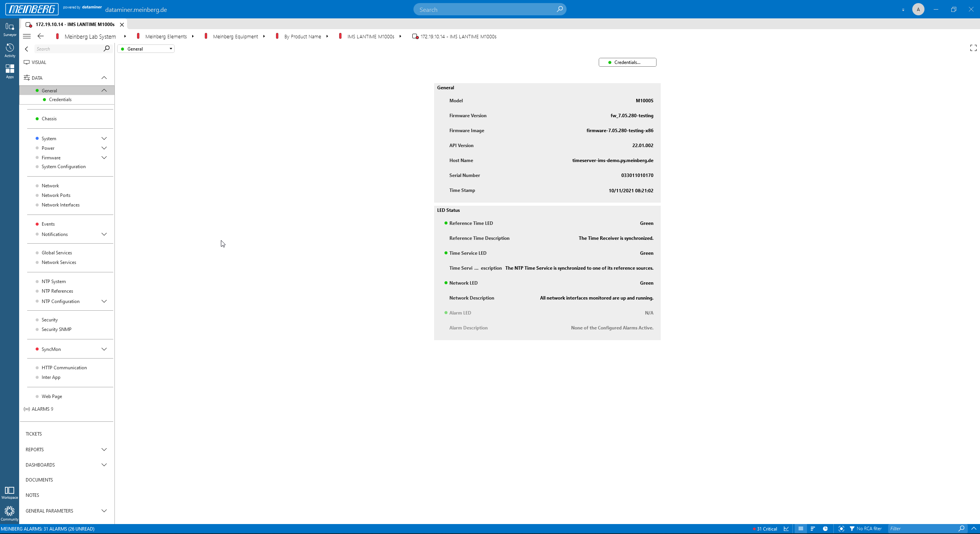Select Network Ports in the tree
The image size is (980, 534).
[56, 195]
